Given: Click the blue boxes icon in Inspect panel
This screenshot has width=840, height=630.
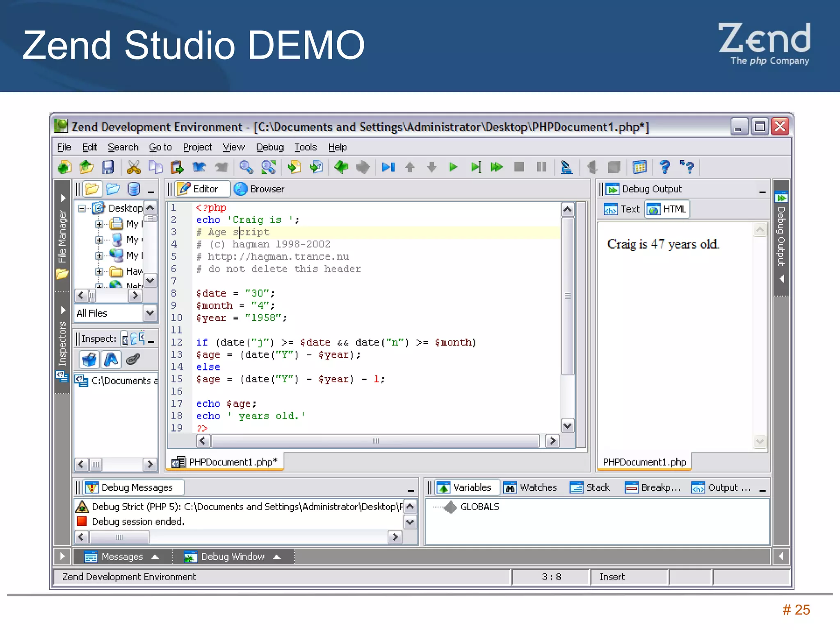Looking at the screenshot, I should point(89,360).
